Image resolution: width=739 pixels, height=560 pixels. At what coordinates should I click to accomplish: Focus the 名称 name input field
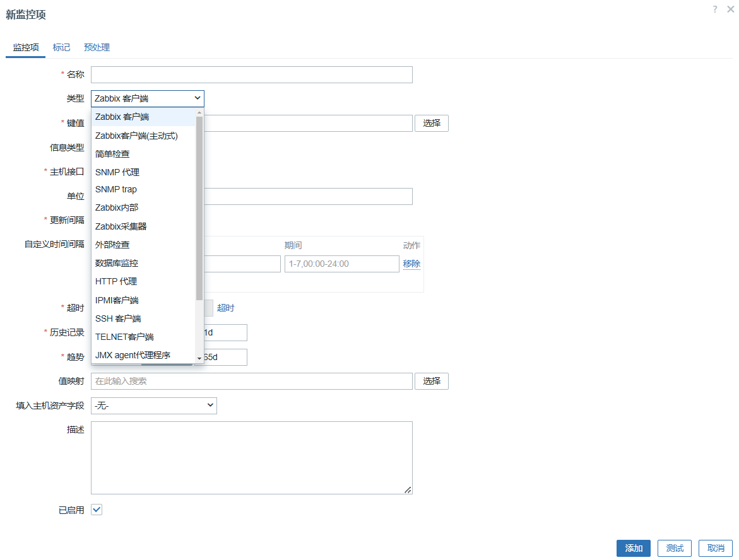251,74
